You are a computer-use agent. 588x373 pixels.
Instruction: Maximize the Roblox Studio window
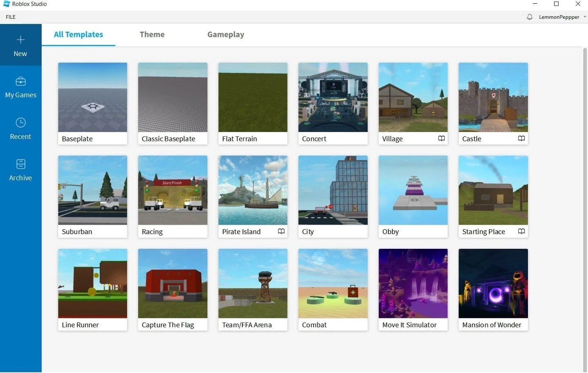(556, 4)
